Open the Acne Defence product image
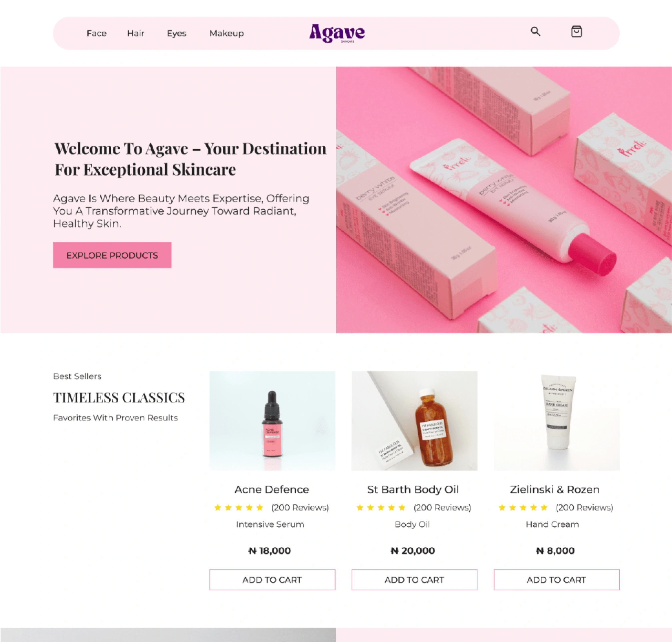This screenshot has height=642, width=672. click(272, 421)
